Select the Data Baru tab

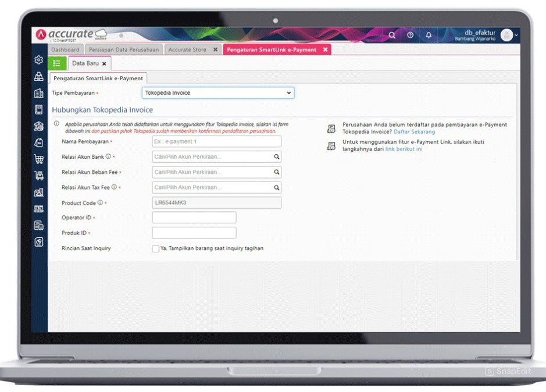pos(85,63)
